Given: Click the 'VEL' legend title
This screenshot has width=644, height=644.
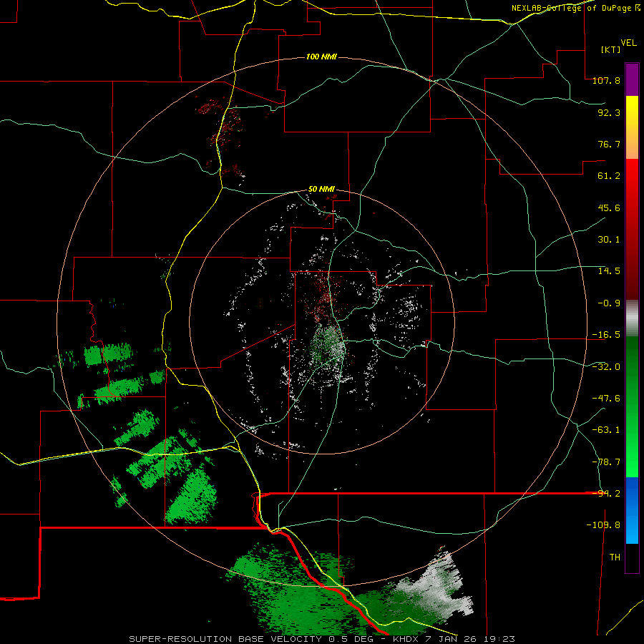Looking at the screenshot, I should click(628, 43).
